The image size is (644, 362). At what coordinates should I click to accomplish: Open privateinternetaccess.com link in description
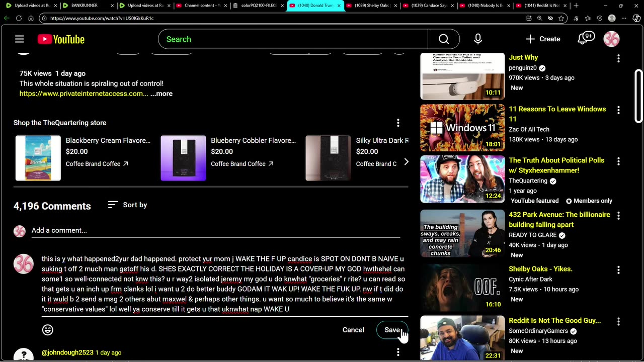[x=84, y=94]
